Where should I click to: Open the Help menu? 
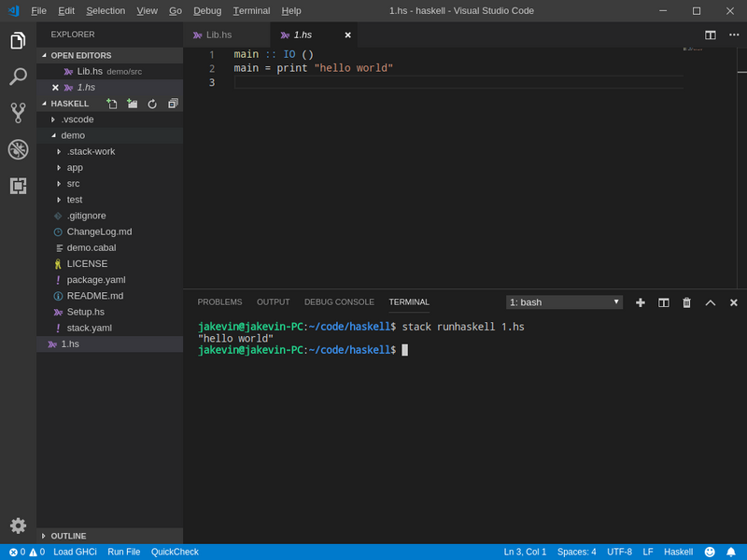click(291, 10)
